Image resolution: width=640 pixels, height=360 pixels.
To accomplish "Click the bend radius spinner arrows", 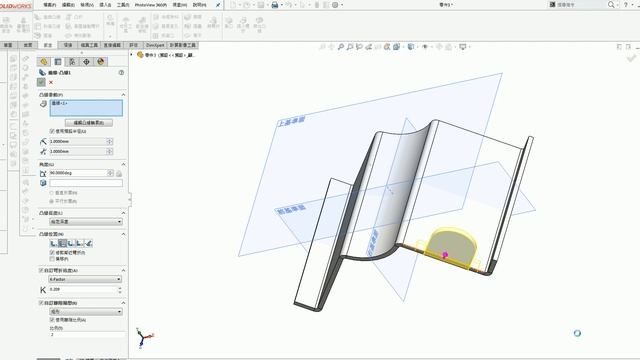I will coord(110,141).
